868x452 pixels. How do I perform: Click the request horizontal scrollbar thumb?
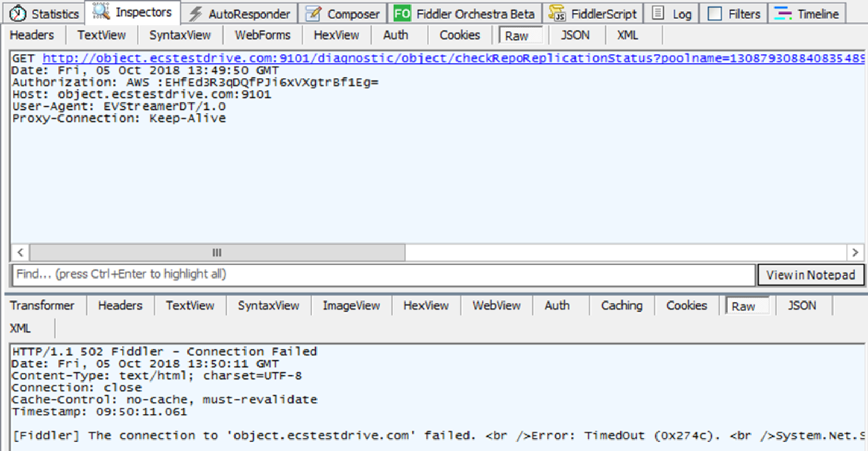tap(217, 252)
